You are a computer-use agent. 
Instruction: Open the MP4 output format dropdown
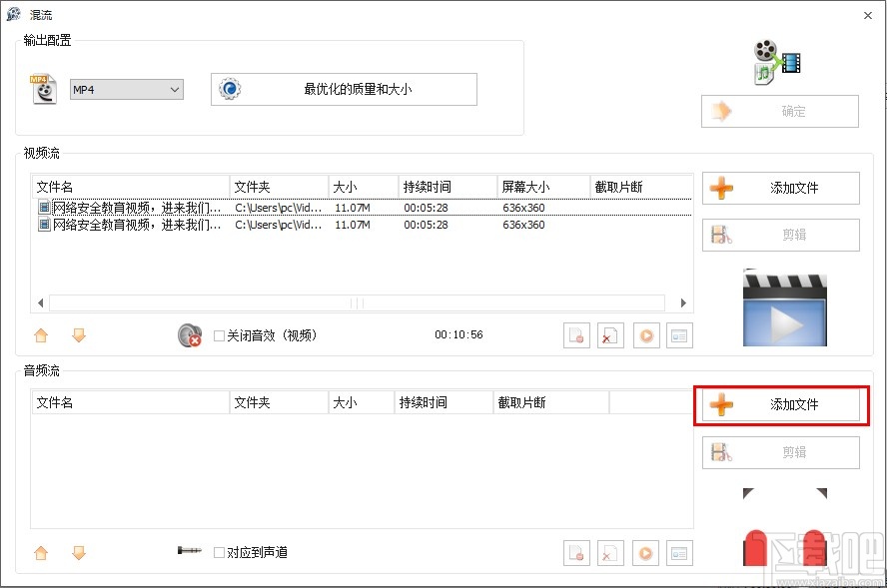click(x=127, y=89)
